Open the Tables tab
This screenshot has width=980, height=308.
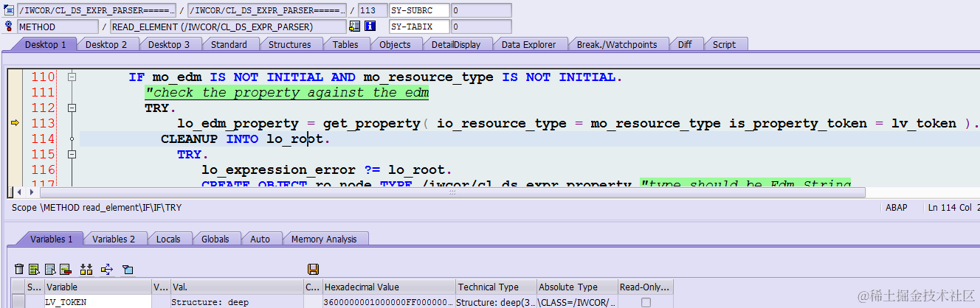[345, 44]
